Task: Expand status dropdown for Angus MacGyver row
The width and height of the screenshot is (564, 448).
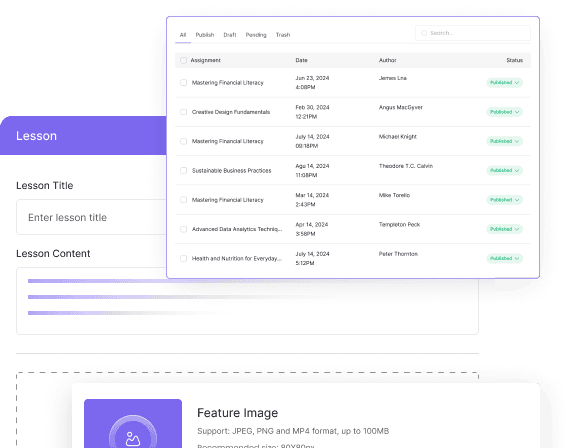Action: click(x=504, y=112)
